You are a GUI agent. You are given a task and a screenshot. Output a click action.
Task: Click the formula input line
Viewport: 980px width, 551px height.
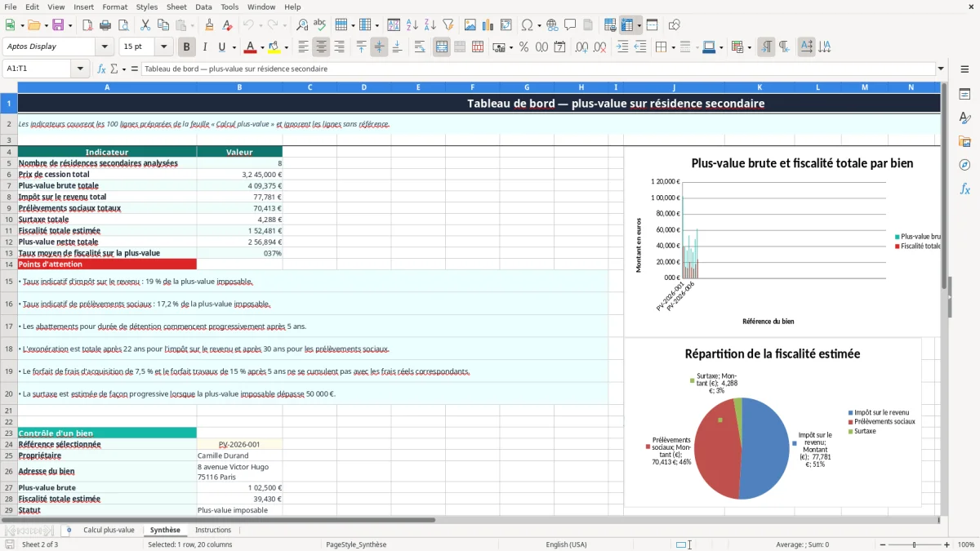(x=537, y=69)
